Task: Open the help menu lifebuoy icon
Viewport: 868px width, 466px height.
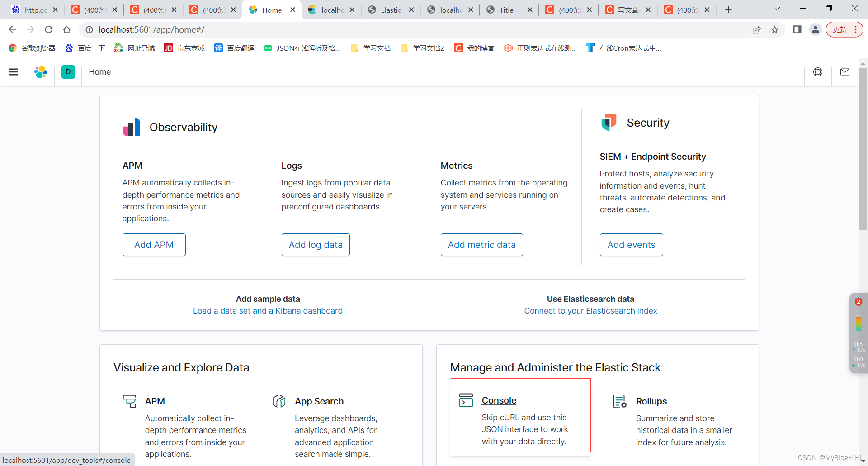Action: (x=818, y=72)
